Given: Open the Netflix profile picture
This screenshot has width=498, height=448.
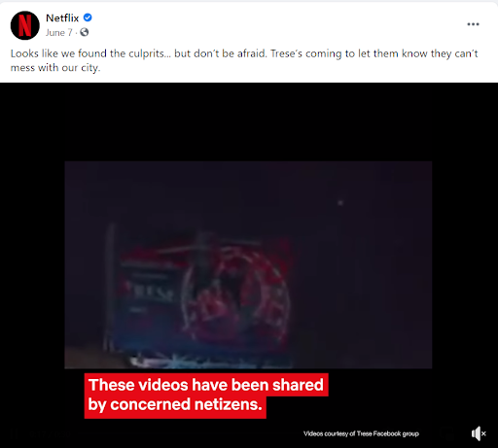Looking at the screenshot, I should click(x=25, y=25).
